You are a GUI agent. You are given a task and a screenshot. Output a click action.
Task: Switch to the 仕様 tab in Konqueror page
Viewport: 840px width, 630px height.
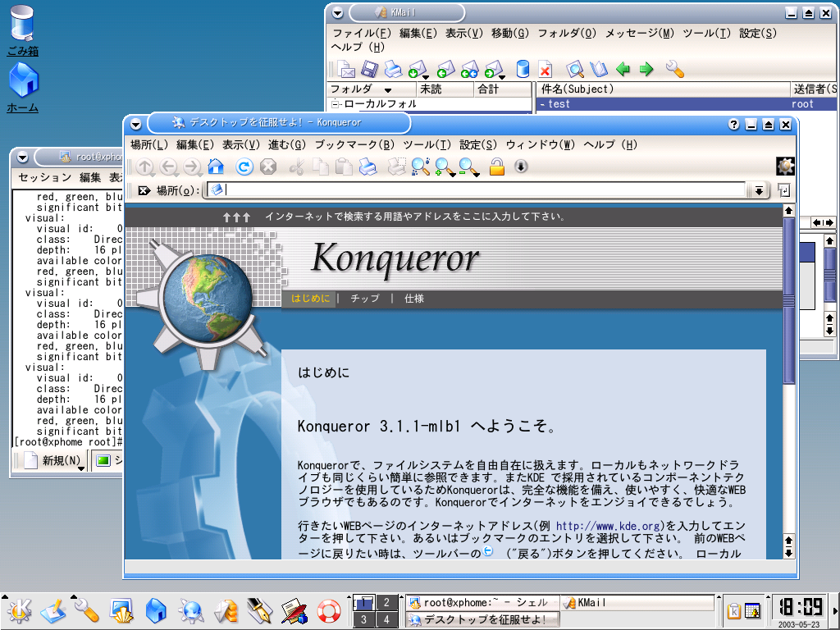tap(414, 299)
